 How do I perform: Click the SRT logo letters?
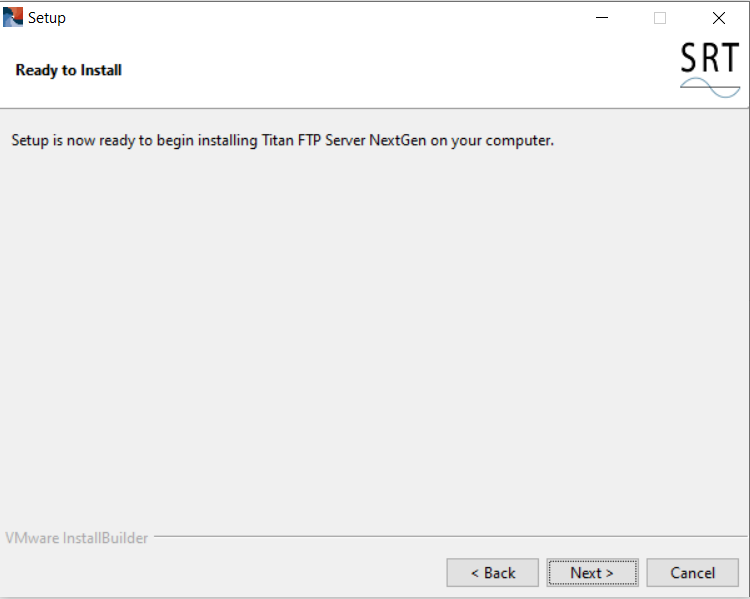[709, 59]
